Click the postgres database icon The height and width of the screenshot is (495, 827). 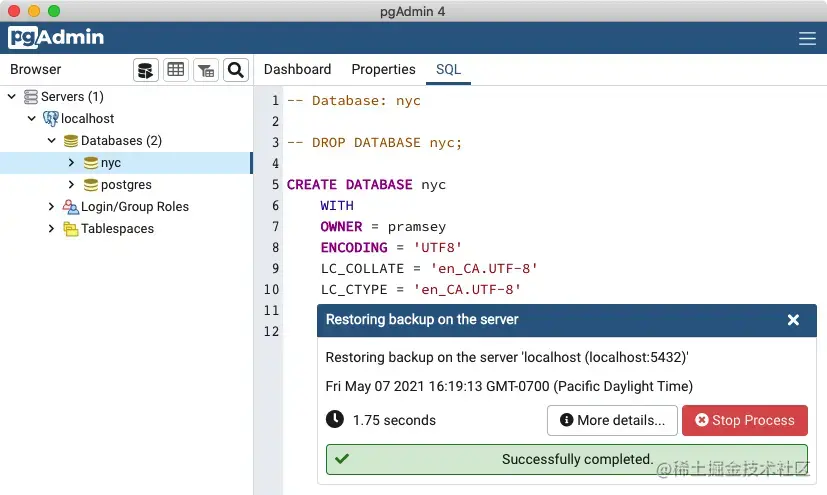pyautogui.click(x=91, y=185)
